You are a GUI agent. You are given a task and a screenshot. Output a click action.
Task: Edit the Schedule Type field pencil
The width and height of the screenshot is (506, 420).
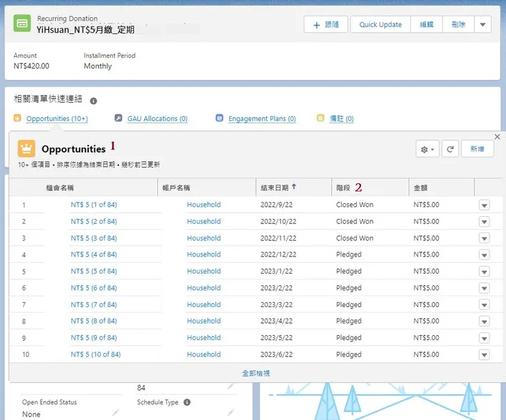230,412
